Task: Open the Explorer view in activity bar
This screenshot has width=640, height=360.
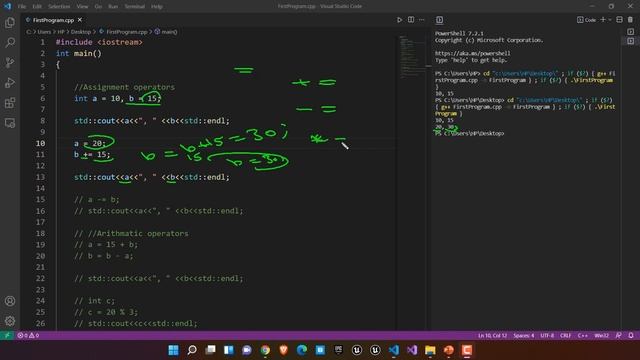Action: pos(10,22)
